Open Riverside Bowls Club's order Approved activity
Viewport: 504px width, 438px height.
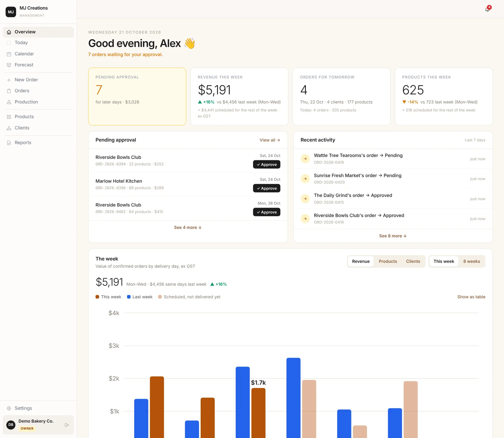[x=393, y=219]
